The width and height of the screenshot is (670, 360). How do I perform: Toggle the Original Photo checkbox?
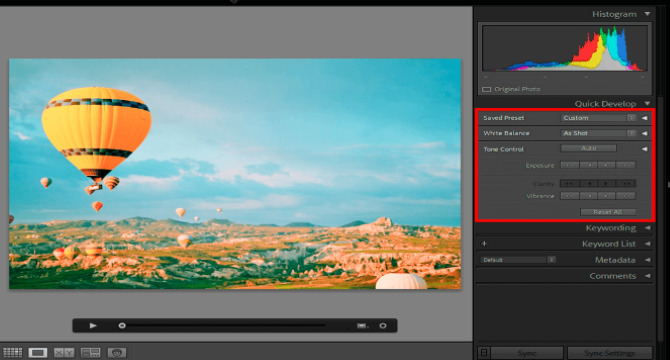tap(486, 89)
